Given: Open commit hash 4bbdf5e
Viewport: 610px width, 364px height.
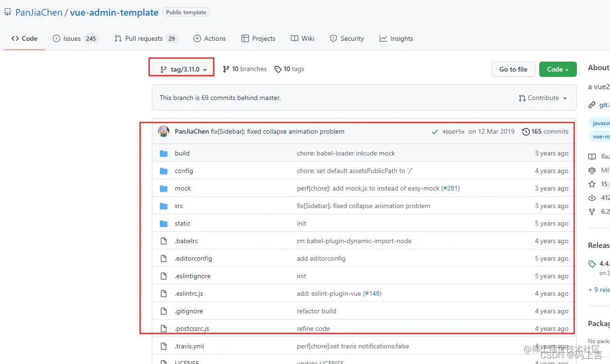Looking at the screenshot, I should pyautogui.click(x=453, y=132).
